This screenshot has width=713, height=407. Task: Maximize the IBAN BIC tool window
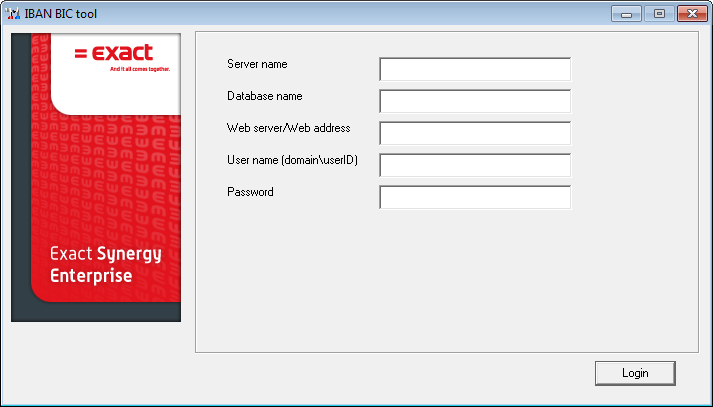[659, 14]
